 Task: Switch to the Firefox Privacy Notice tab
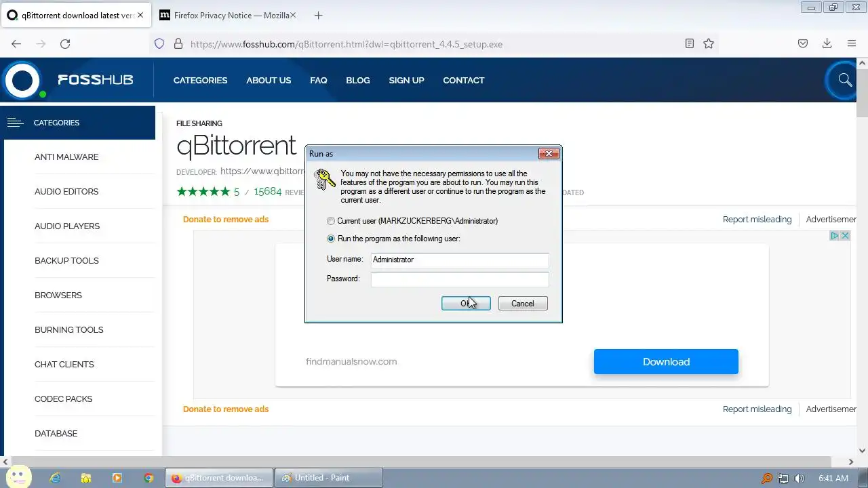pyautogui.click(x=228, y=15)
